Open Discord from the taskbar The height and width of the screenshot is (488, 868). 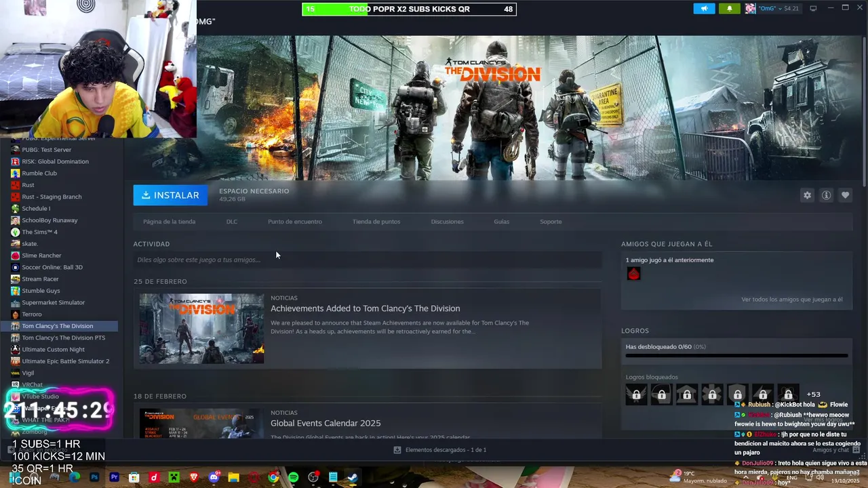click(214, 477)
